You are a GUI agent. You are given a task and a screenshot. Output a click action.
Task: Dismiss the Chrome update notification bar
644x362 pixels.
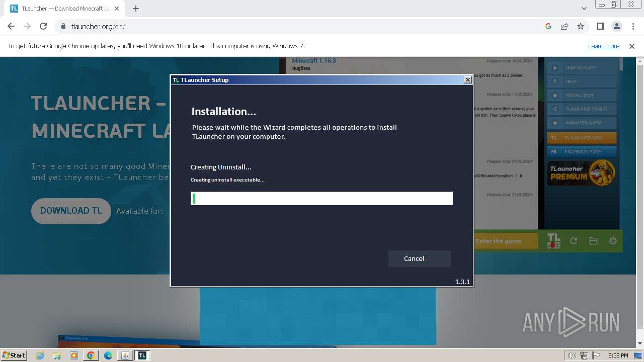click(x=632, y=46)
